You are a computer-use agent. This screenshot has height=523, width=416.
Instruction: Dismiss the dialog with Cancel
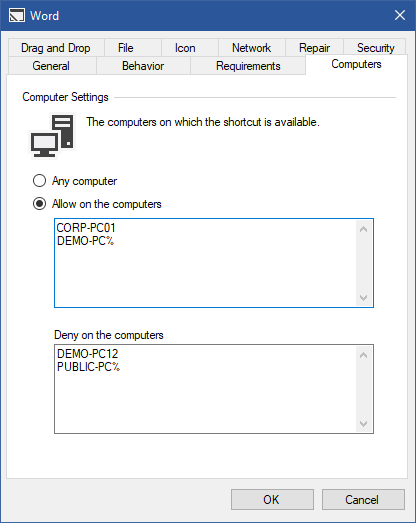click(363, 499)
